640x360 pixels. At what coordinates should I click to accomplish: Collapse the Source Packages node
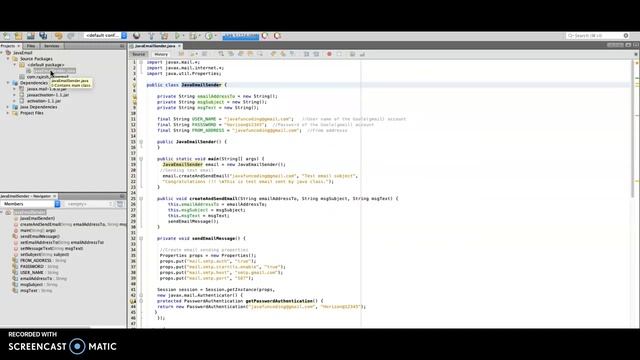pos(8,59)
